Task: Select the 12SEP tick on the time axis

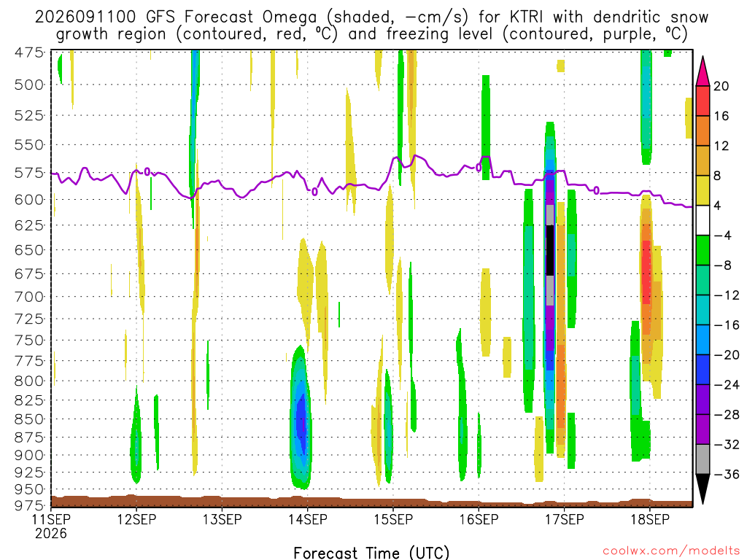Action: point(136,519)
